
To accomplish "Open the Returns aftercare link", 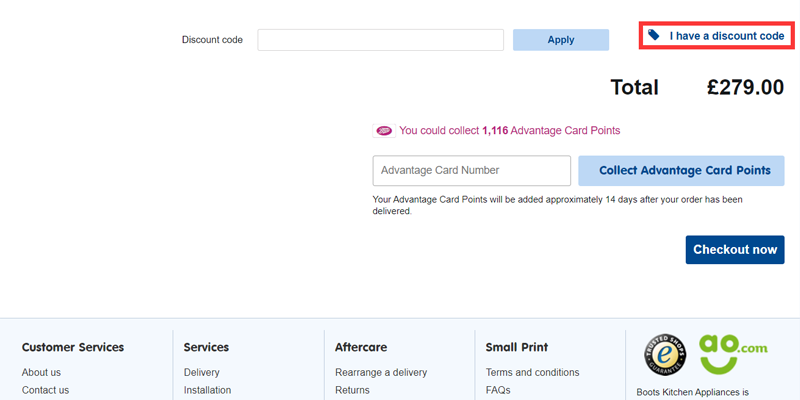I will click(x=352, y=390).
